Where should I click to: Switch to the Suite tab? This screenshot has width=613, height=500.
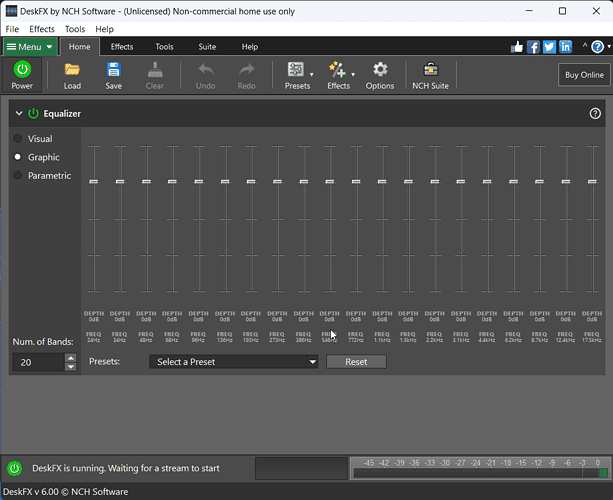pos(207,47)
